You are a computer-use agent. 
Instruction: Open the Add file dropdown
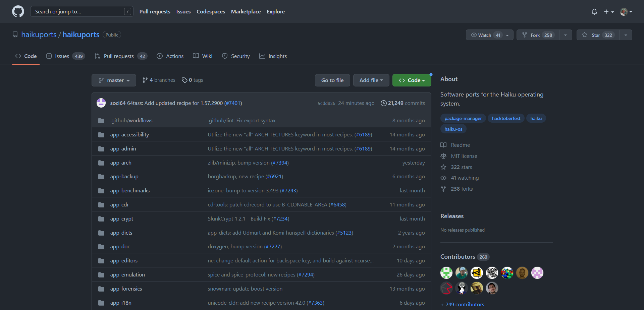point(371,80)
